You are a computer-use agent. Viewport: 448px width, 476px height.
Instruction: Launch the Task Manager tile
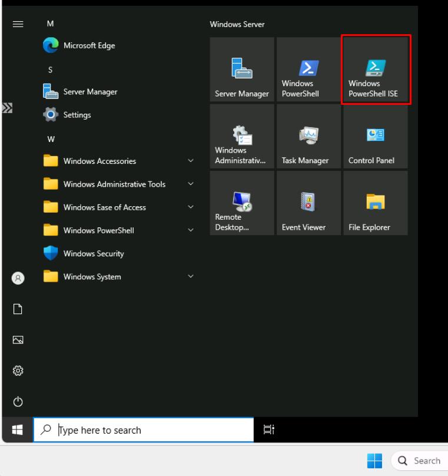(308, 137)
